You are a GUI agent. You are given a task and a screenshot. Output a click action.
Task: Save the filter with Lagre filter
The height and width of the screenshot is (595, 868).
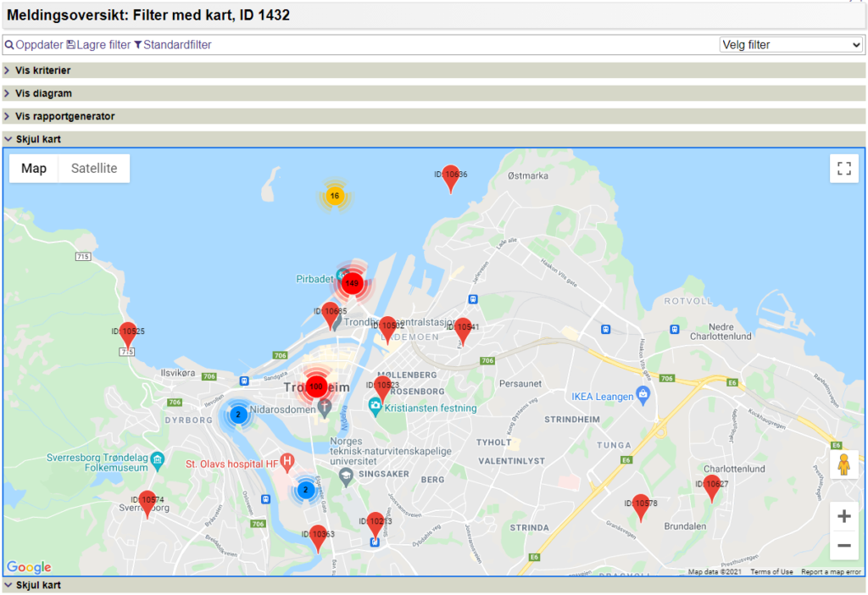pos(98,45)
